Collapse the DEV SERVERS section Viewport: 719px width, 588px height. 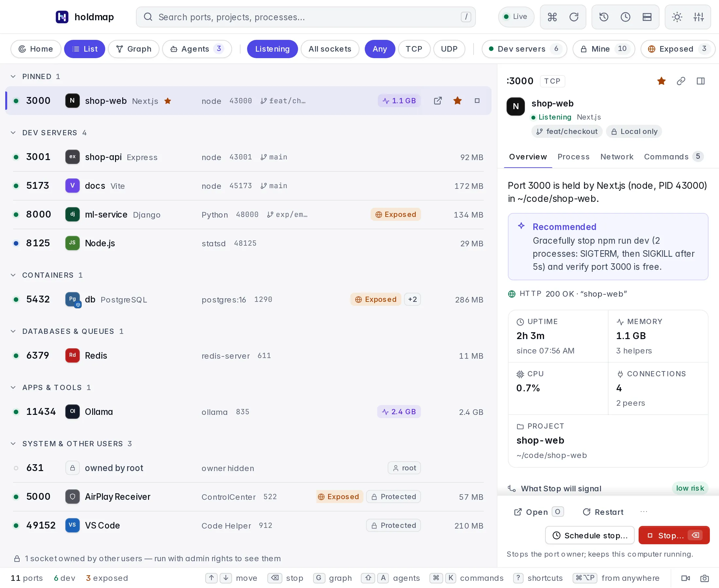(48, 133)
